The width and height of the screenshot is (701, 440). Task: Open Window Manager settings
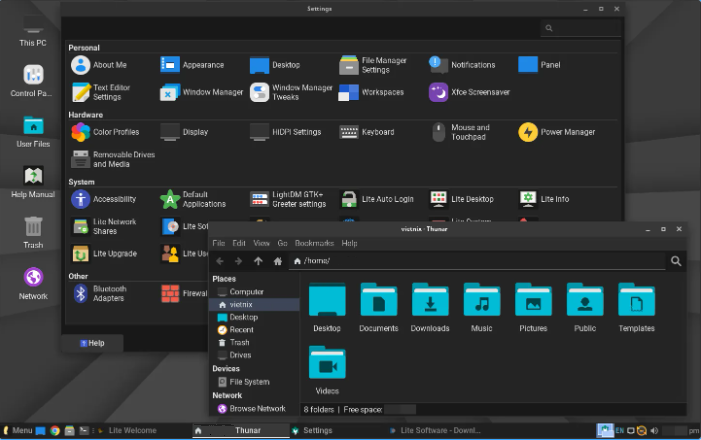[x=202, y=92]
